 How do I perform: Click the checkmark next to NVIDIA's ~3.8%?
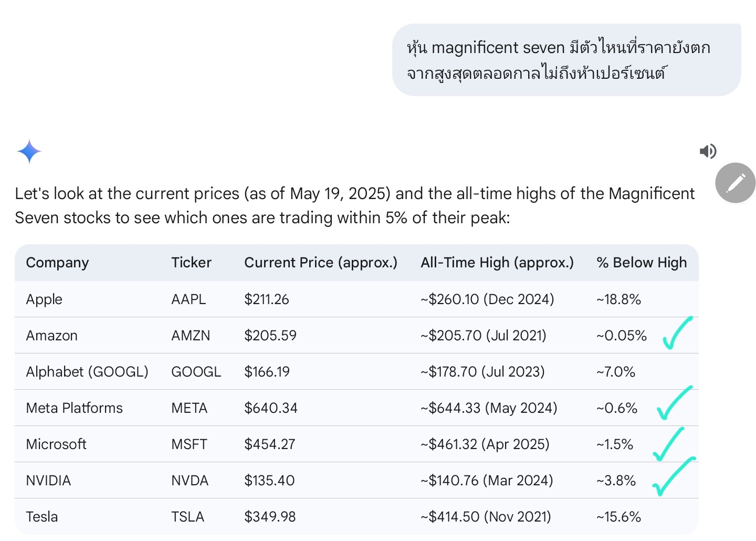(672, 477)
